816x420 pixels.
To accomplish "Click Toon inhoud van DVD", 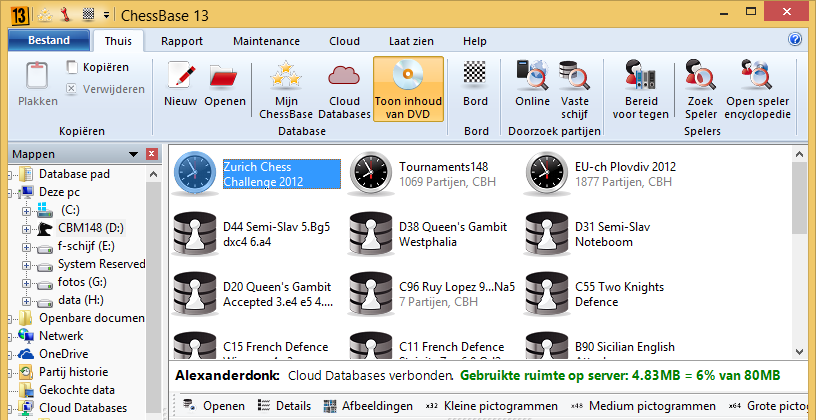I will tap(409, 89).
